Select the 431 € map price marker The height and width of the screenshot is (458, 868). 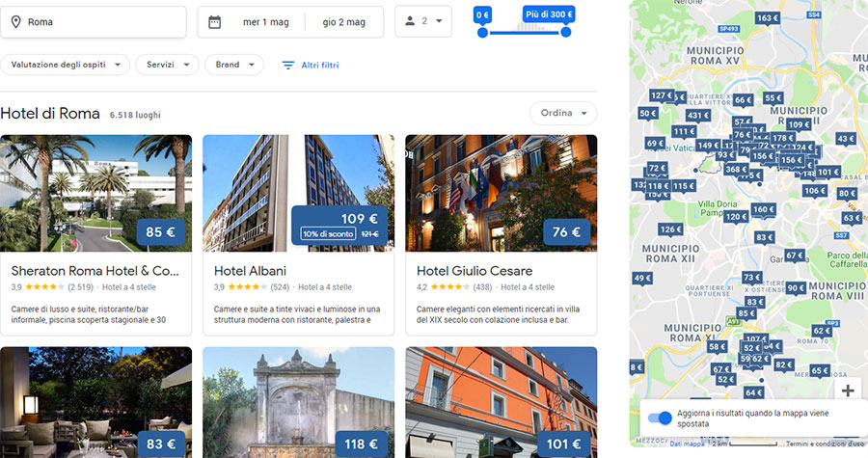[697, 116]
